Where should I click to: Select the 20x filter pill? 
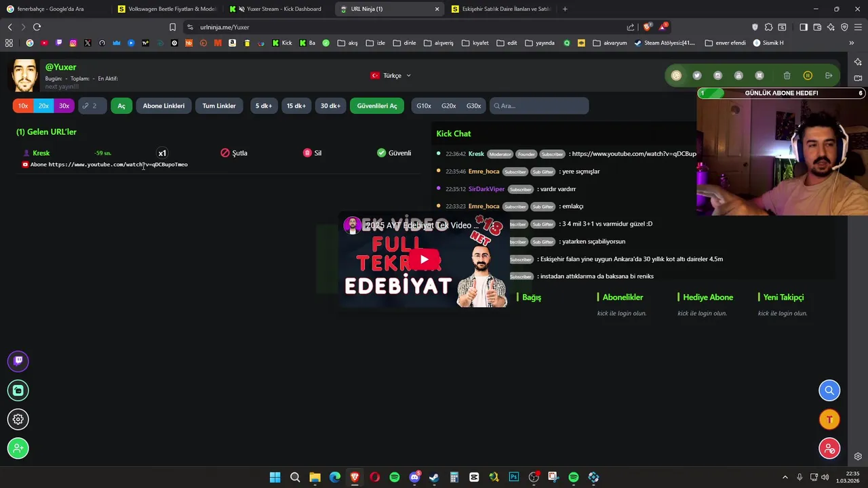click(x=43, y=106)
